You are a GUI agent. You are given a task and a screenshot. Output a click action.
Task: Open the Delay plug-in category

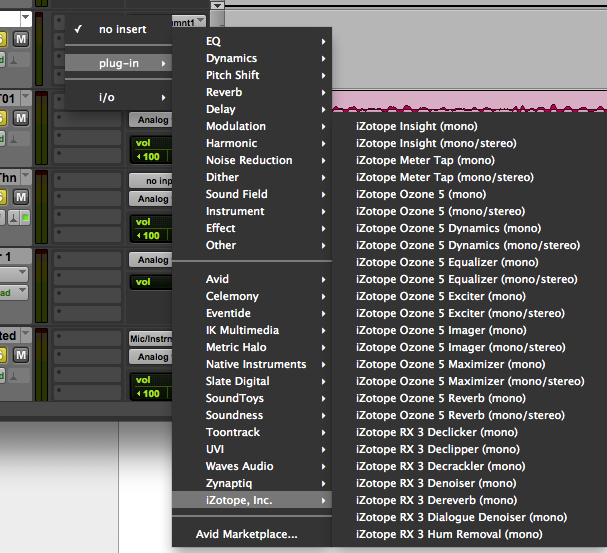point(252,109)
